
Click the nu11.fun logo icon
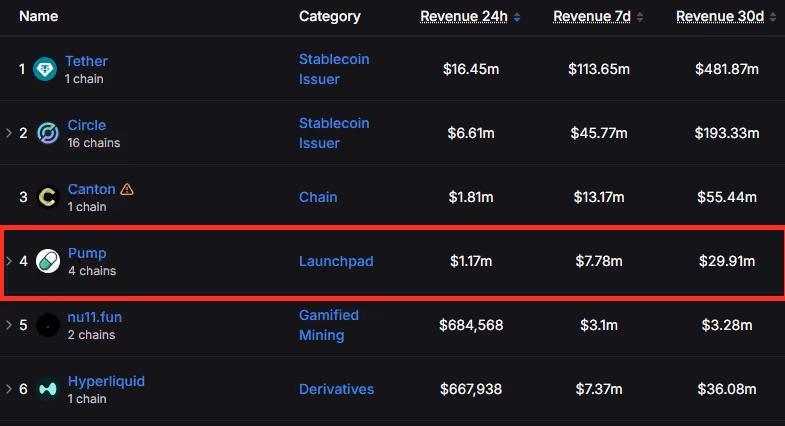coord(48,325)
